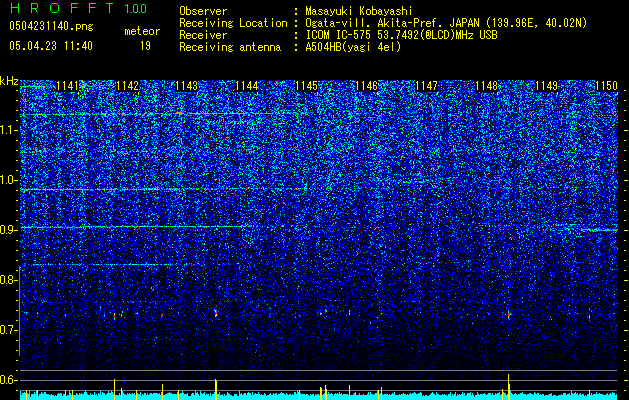629x400 pixels.
Task: Click the receiver ICOM IC-575 frequency text
Action: (401, 35)
